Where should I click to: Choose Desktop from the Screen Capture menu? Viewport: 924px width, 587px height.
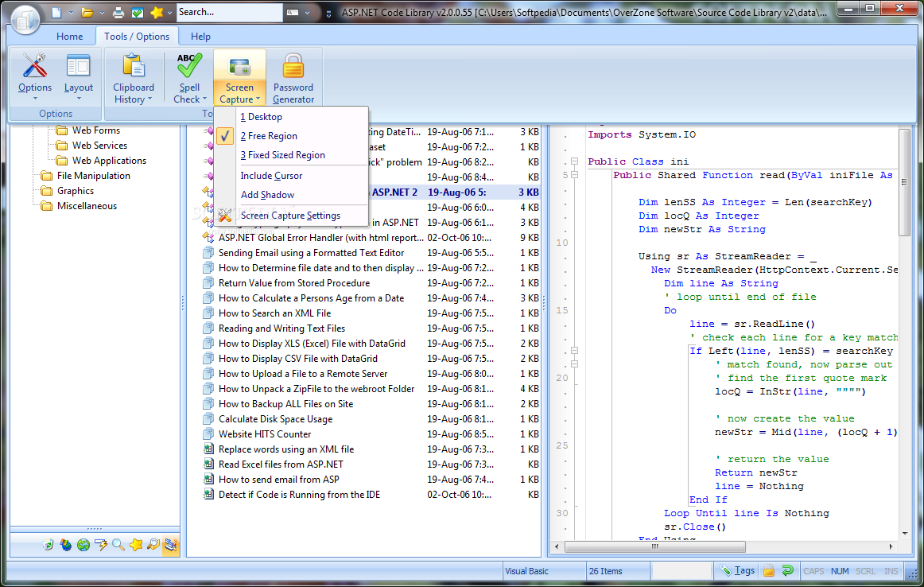click(265, 117)
